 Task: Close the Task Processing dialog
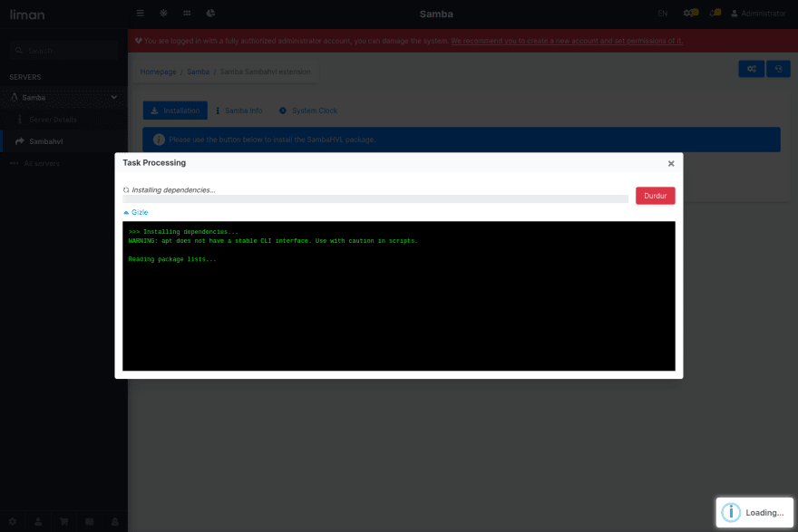(671, 163)
